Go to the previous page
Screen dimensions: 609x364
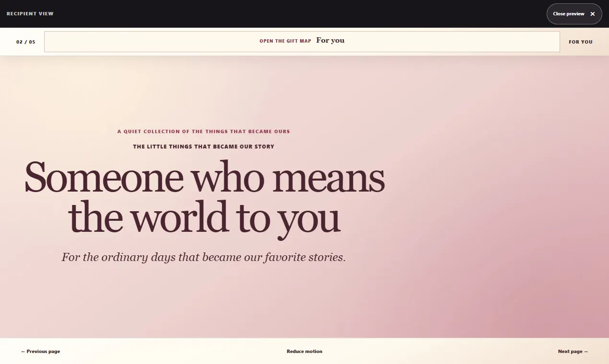tap(41, 352)
